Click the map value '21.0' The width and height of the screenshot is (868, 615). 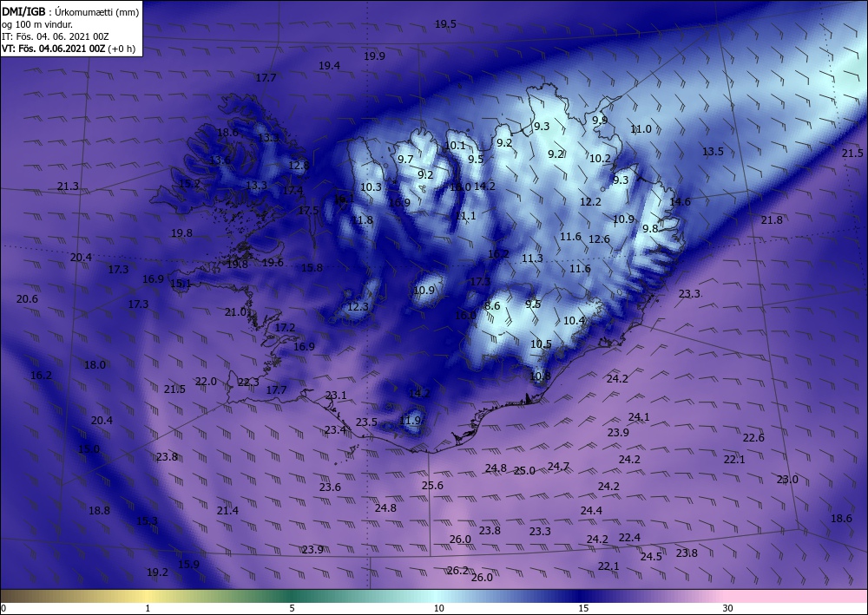235,312
